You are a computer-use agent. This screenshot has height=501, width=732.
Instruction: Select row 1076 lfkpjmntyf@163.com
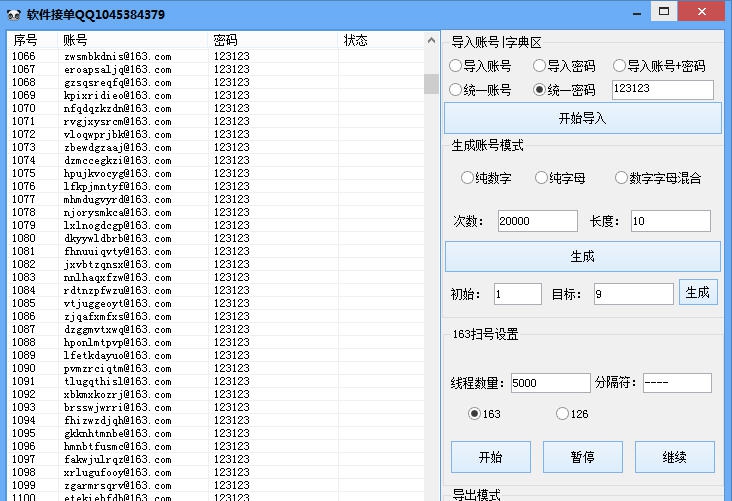click(216, 186)
